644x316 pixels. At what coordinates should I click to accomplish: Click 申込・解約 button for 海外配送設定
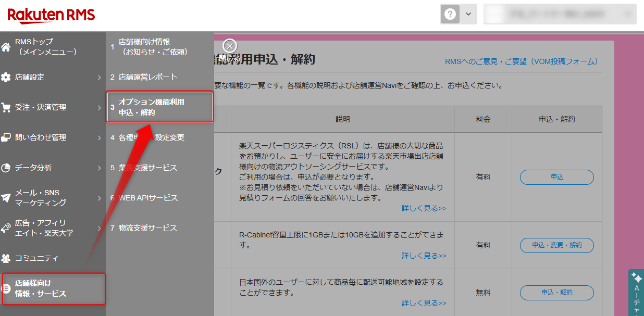click(556, 293)
